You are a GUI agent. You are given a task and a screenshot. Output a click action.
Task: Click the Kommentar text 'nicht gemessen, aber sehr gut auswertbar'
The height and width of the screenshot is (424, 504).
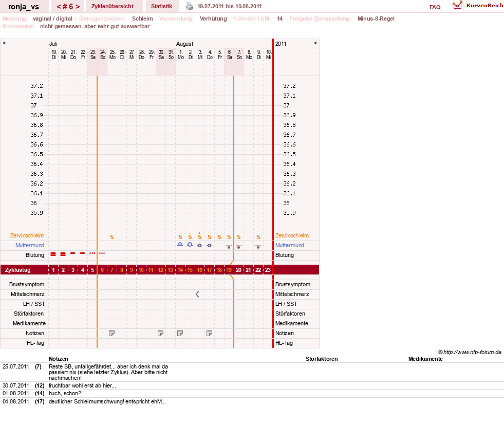tap(95, 26)
